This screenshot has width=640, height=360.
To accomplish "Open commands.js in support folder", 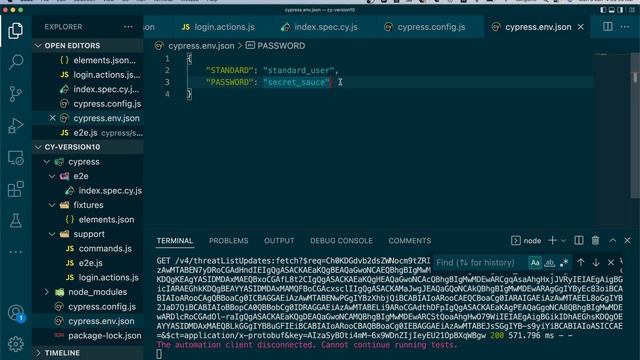I will pyautogui.click(x=105, y=249).
